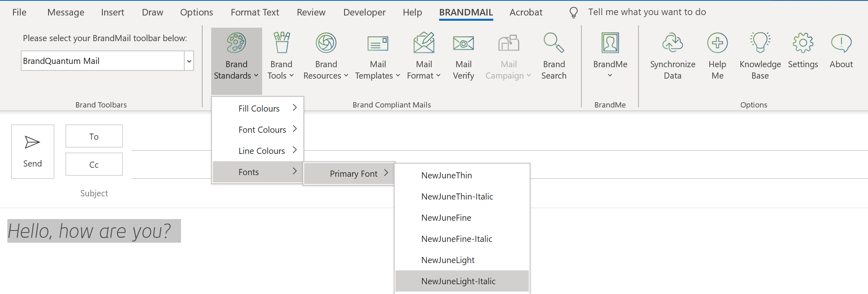Screen dimensions: 868x294
Task: Open the Primary Font submenu
Action: coord(349,174)
